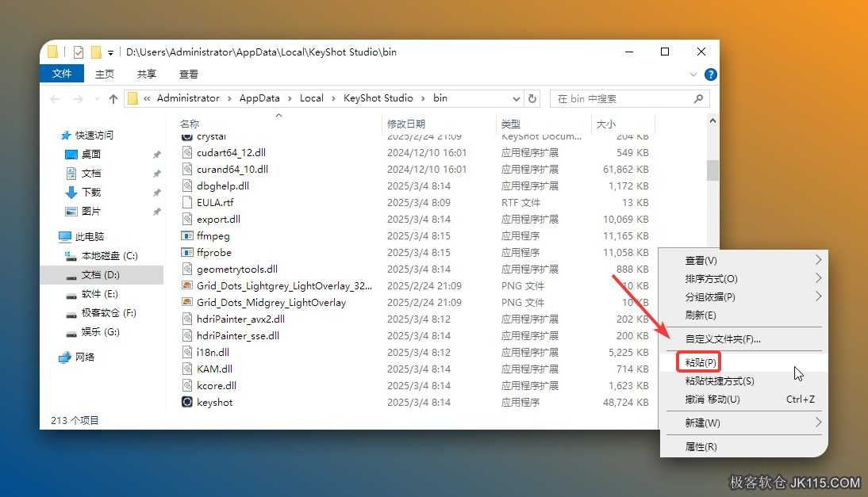
Task: Select the hdriPainter_avx2.dll file icon
Action: (x=187, y=319)
